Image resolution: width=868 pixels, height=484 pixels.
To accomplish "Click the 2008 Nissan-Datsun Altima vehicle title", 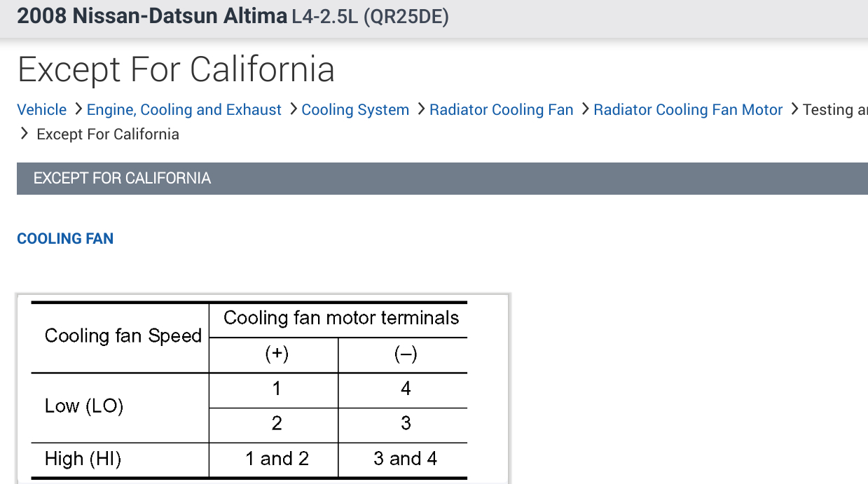I will click(152, 16).
